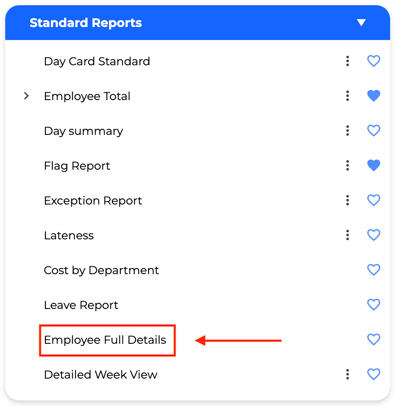Unfavorite the Employee Total report
The height and width of the screenshot is (416, 401).
pyautogui.click(x=373, y=96)
